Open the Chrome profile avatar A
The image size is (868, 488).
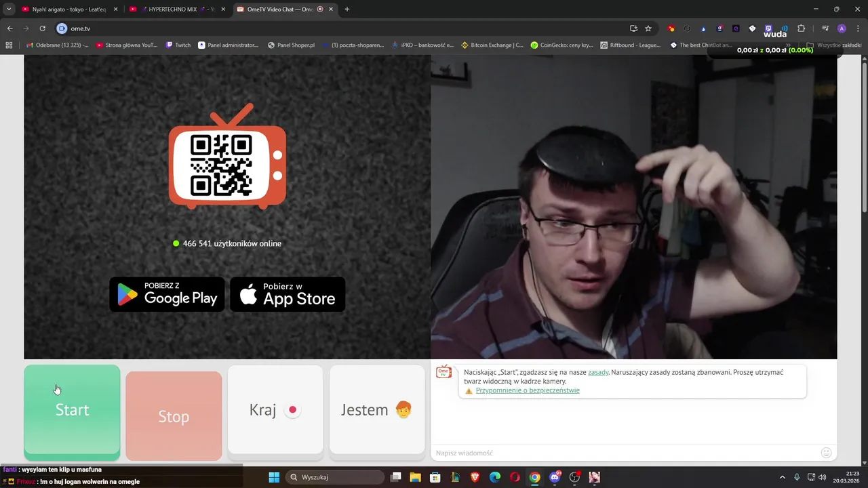pos(842,28)
